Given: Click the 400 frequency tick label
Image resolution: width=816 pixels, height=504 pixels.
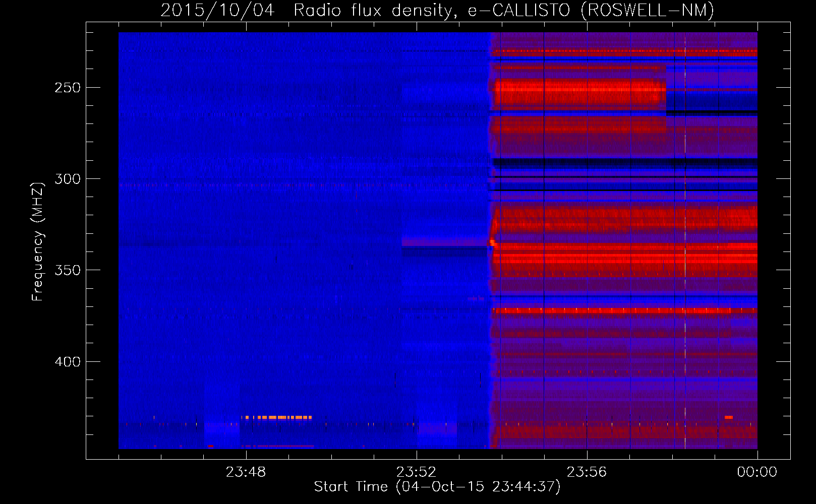Looking at the screenshot, I should point(68,362).
